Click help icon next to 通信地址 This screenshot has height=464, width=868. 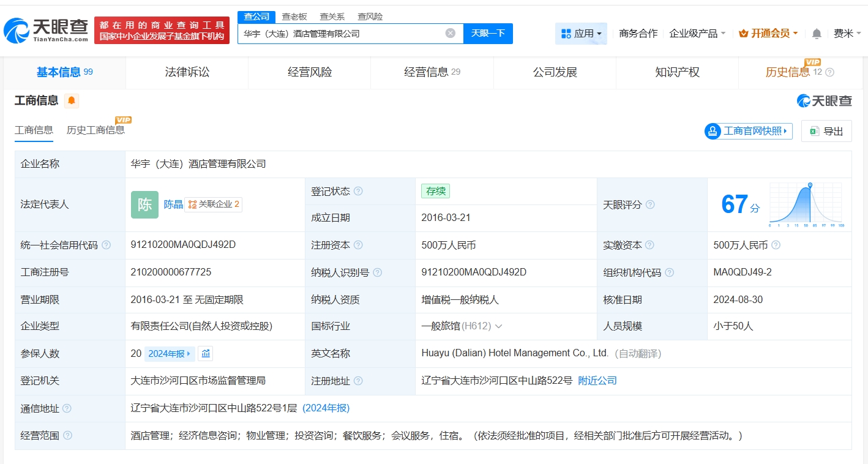coord(67,408)
